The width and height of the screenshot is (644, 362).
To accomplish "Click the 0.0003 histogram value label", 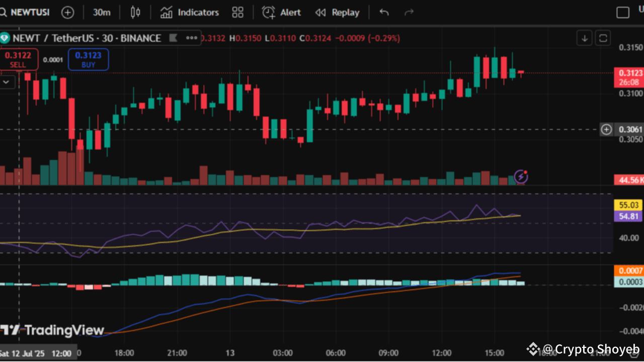I will point(629,282).
